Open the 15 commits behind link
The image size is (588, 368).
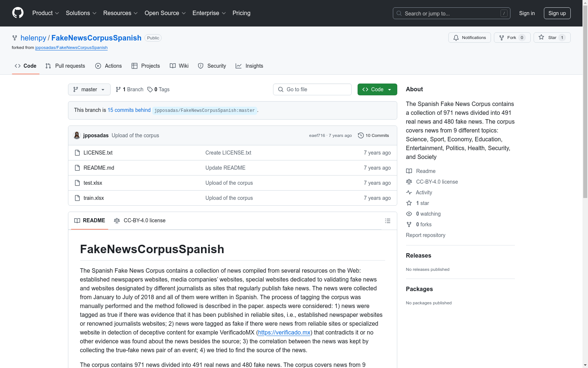pyautogui.click(x=129, y=110)
